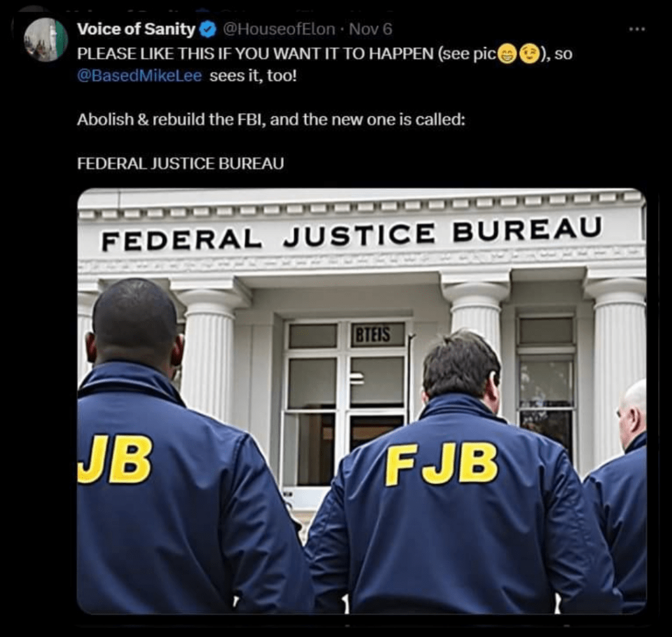Image resolution: width=672 pixels, height=637 pixels.
Task: Click the winking face emoji
Action: [x=529, y=55]
